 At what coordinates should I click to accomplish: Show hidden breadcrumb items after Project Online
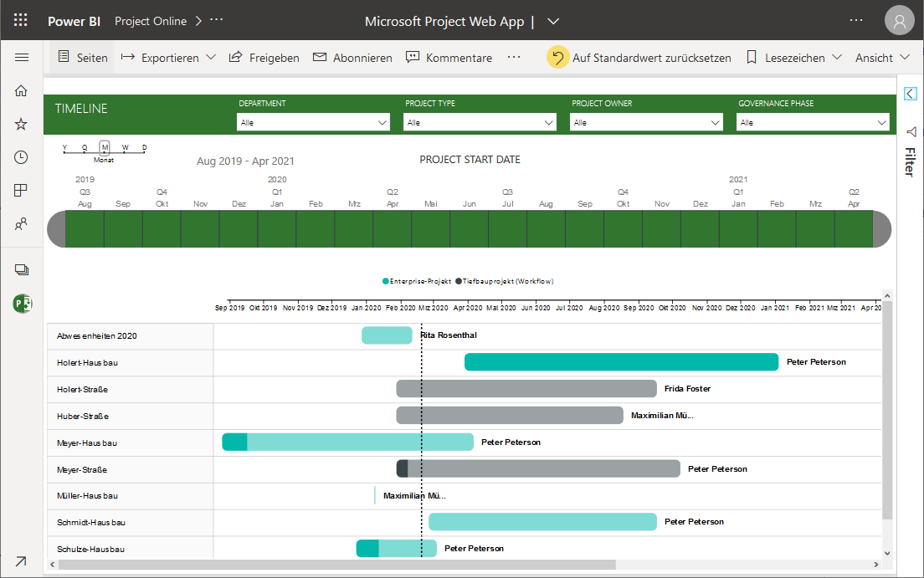[x=217, y=20]
